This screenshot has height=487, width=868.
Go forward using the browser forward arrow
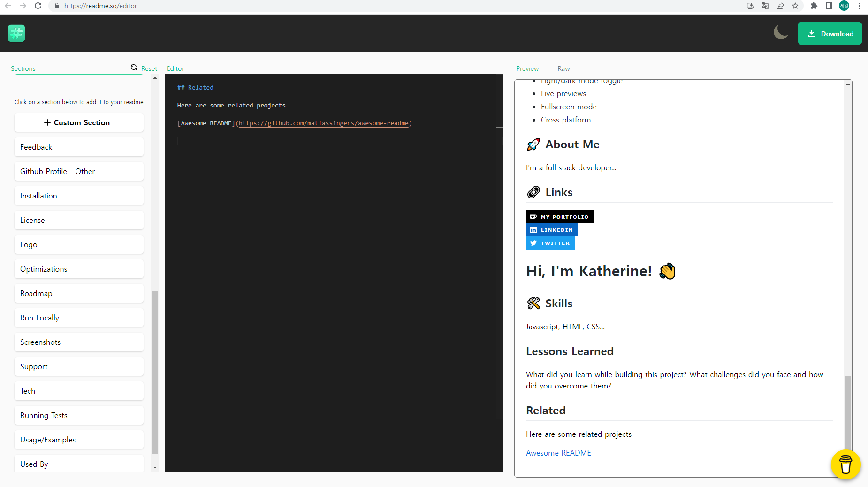[23, 6]
